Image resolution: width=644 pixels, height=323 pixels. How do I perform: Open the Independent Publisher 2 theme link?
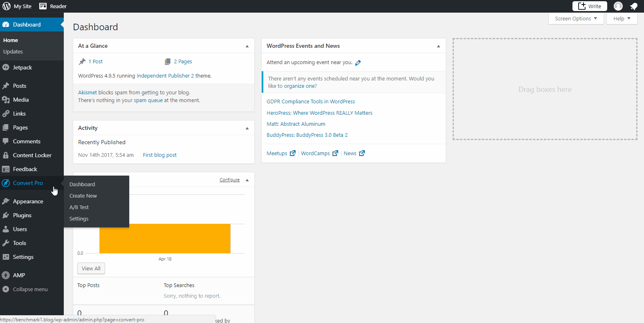(165, 76)
